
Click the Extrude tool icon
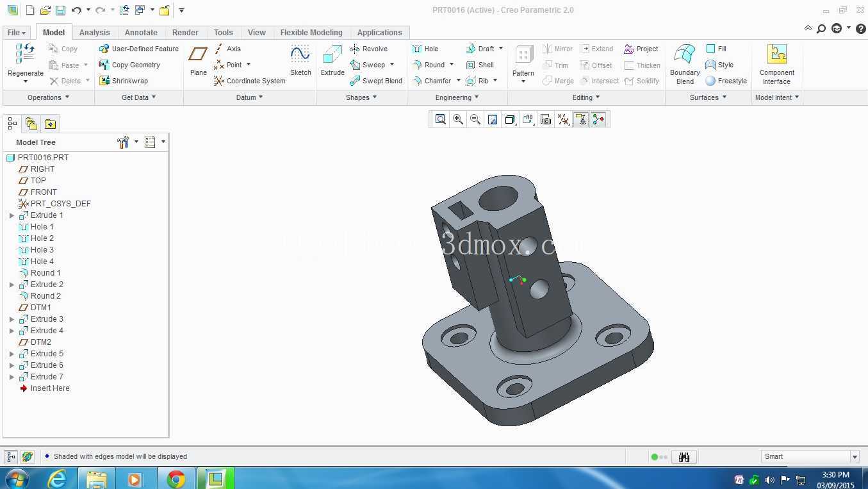pos(332,55)
